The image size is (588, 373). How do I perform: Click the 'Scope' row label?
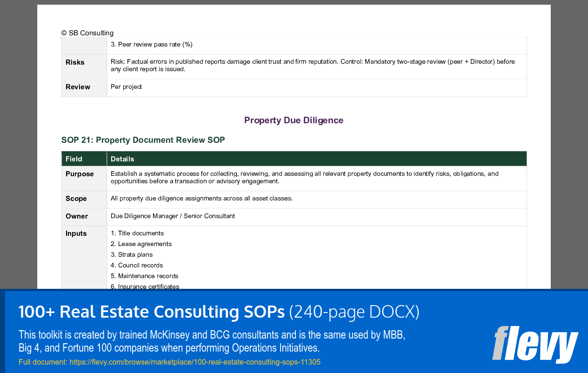pyautogui.click(x=76, y=199)
